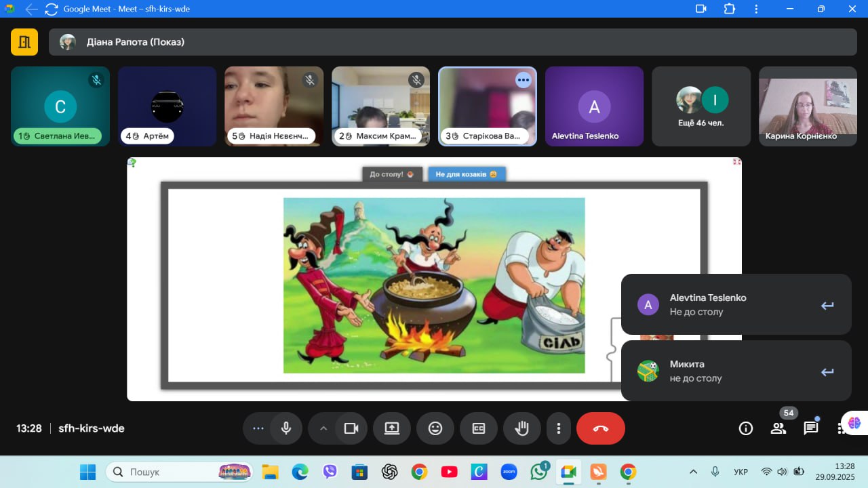Open WhatsApp from the taskbar
Image resolution: width=868 pixels, height=488 pixels.
pos(539,472)
